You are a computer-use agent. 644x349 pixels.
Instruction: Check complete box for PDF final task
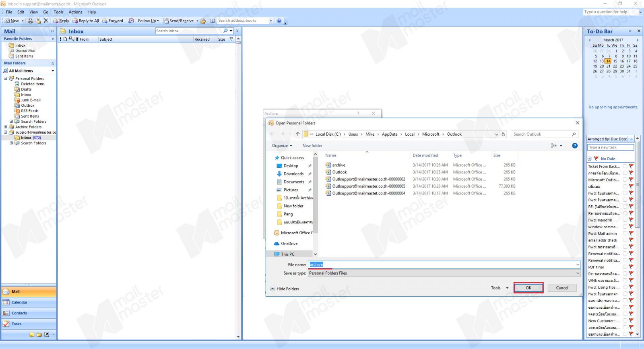(625, 267)
